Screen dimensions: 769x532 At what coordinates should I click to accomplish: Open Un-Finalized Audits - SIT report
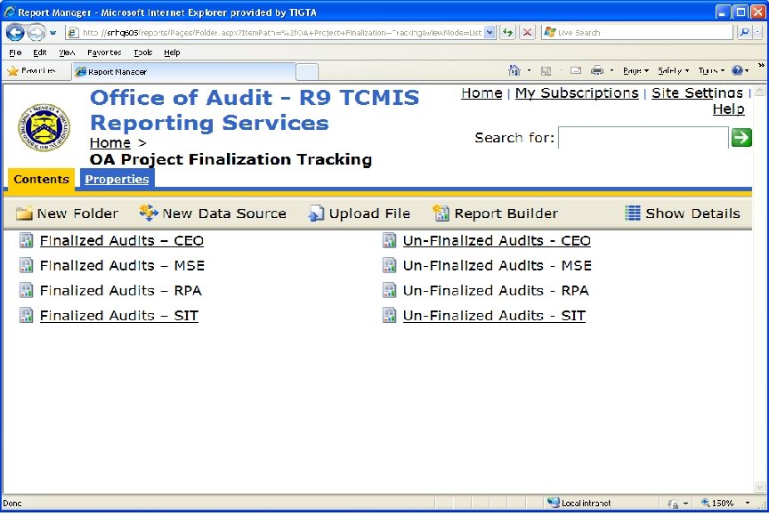coord(494,316)
